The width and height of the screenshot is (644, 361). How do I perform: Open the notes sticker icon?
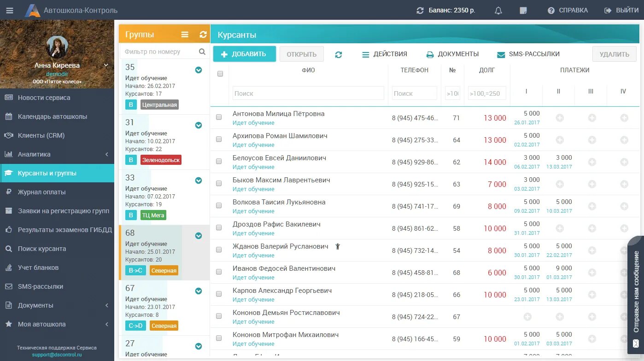point(523,10)
